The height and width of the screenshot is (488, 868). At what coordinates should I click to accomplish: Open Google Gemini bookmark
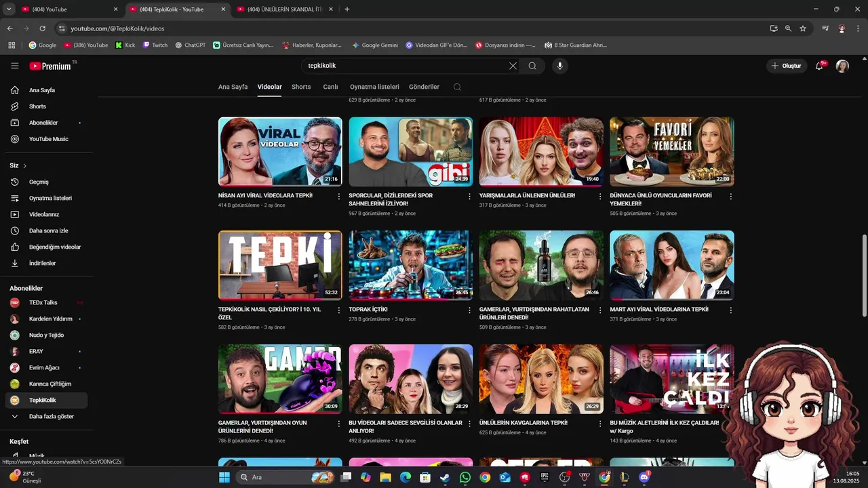coord(374,45)
